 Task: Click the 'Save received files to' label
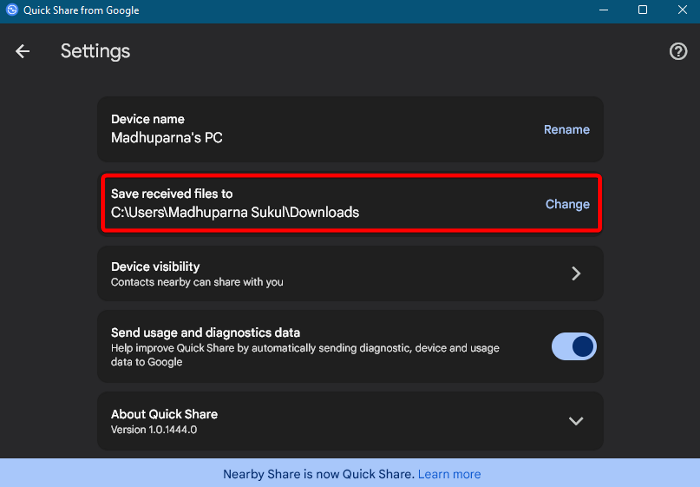pos(172,194)
